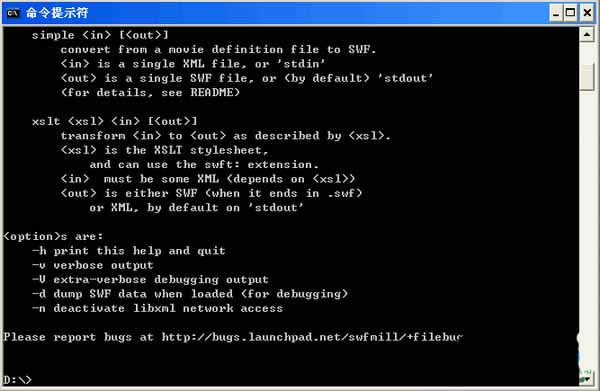Click the D:\> prompt line
This screenshot has height=391, width=600.
[18, 380]
